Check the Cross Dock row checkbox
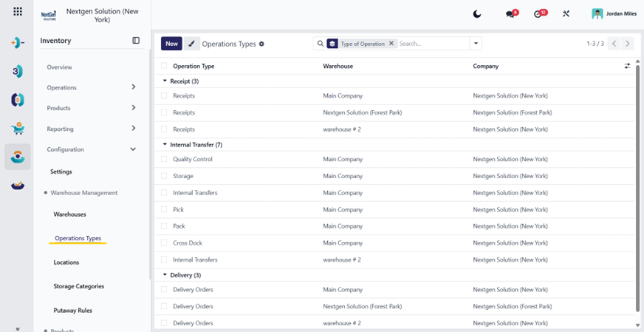644x332 pixels. click(x=164, y=243)
